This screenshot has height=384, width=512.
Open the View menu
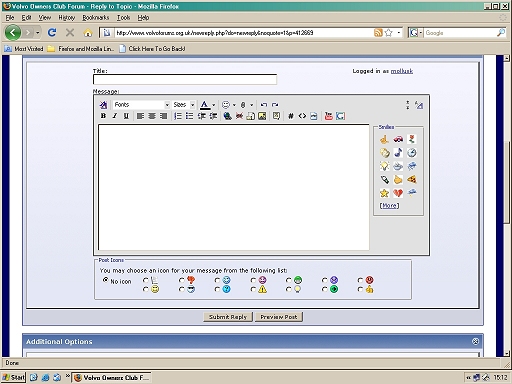(x=44, y=18)
